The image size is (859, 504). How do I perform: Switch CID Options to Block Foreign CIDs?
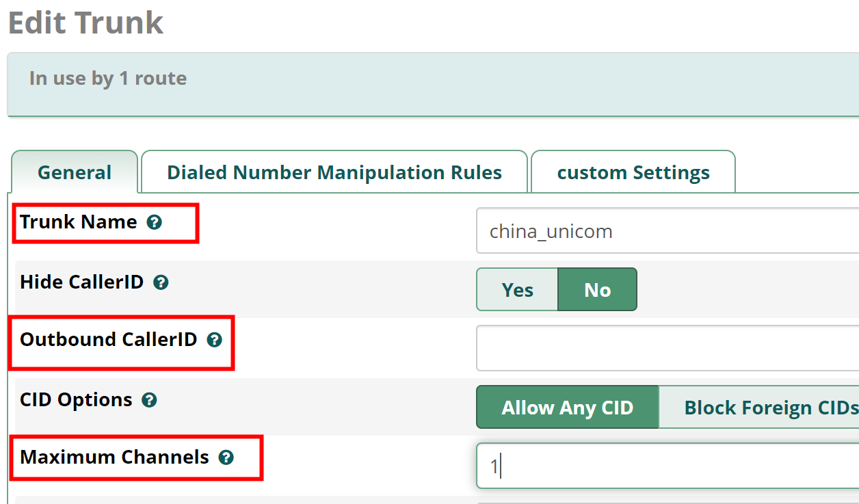click(759, 408)
